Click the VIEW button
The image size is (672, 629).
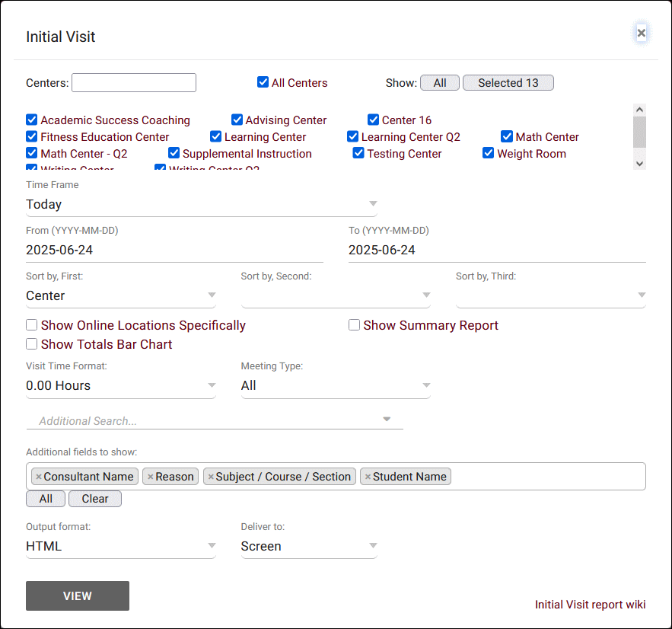pyautogui.click(x=78, y=595)
